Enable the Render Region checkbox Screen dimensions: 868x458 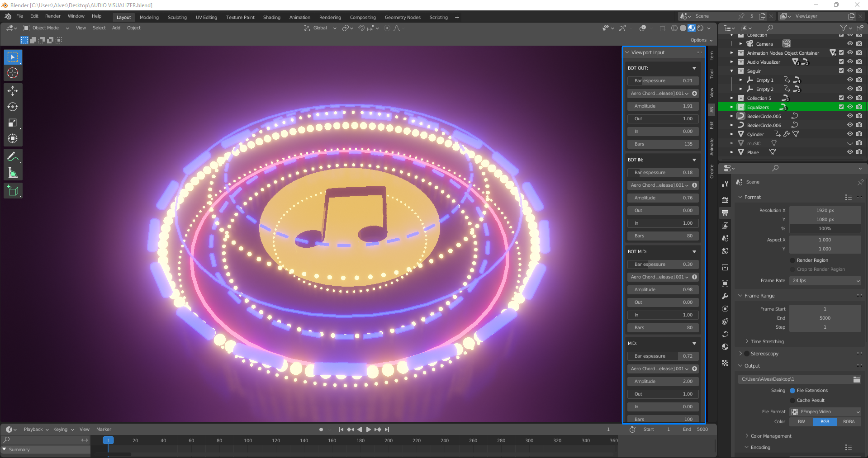click(x=792, y=260)
